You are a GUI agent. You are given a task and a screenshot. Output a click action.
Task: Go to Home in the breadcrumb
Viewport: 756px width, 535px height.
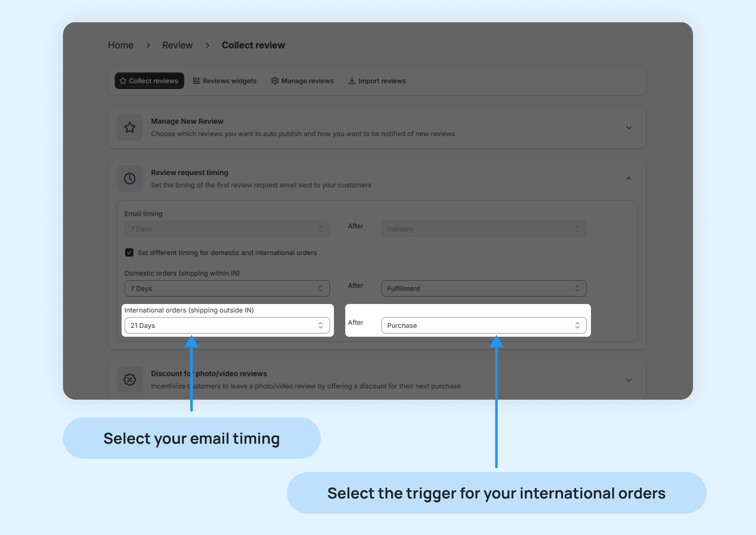pyautogui.click(x=121, y=45)
